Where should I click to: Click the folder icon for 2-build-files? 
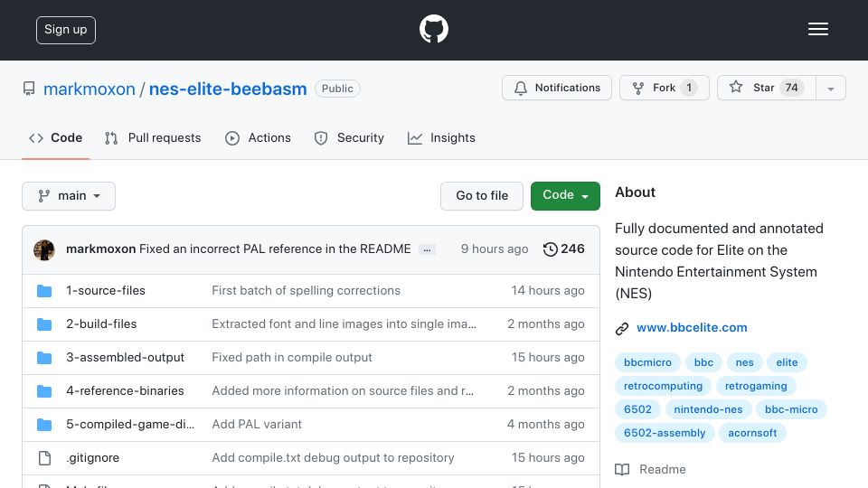tap(44, 324)
